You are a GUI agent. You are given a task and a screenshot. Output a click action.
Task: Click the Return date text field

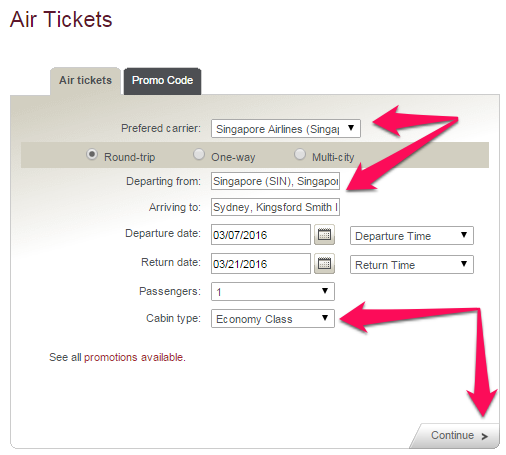[261, 264]
